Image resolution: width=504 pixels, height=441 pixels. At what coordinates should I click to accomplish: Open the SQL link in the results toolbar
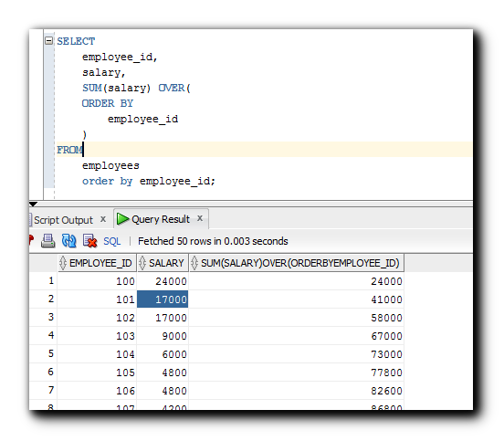pos(112,241)
